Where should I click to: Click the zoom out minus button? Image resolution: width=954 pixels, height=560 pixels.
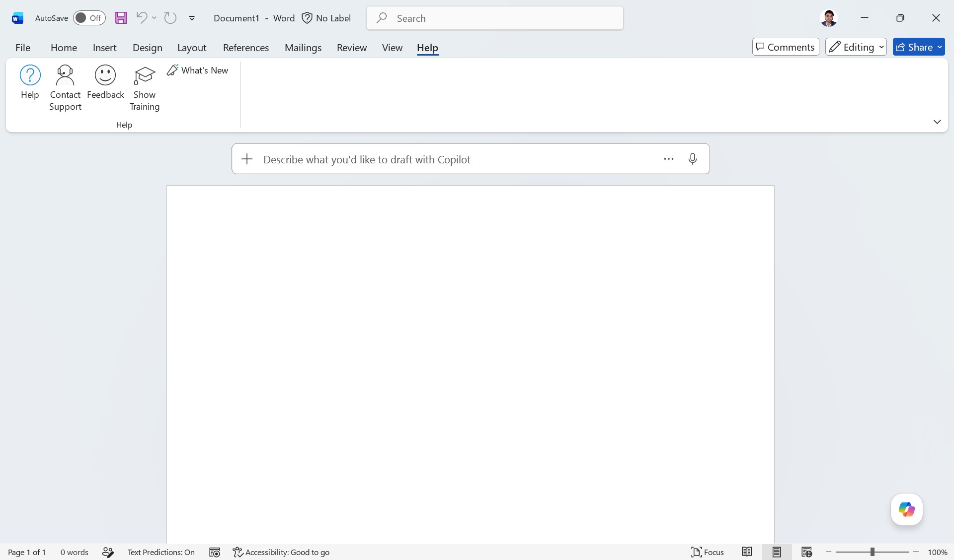click(828, 552)
